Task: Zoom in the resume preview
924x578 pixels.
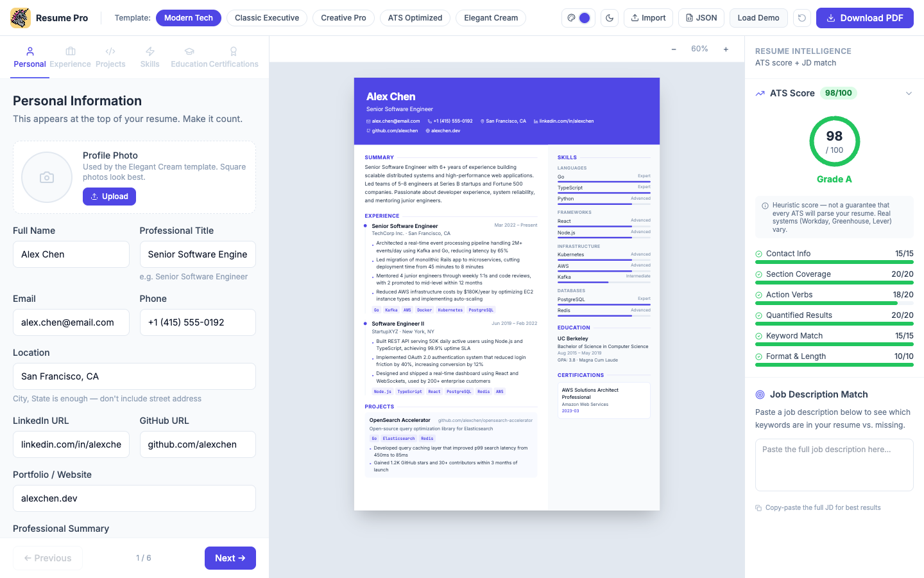Action: (x=726, y=49)
